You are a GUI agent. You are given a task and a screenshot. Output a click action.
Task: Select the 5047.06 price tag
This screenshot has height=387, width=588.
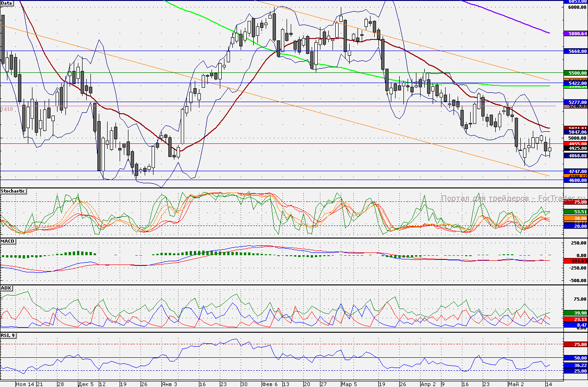(x=575, y=132)
